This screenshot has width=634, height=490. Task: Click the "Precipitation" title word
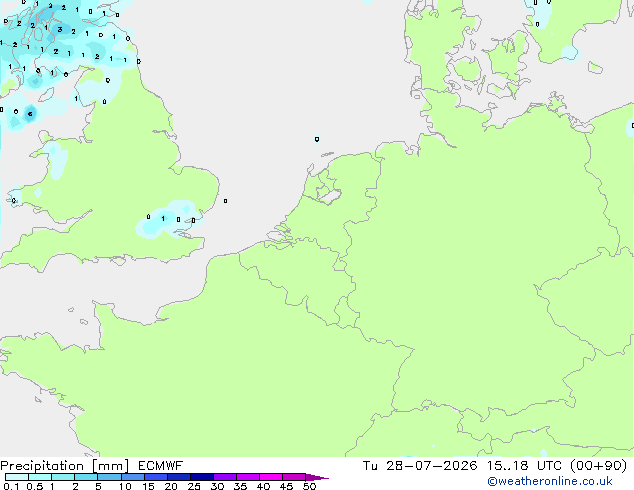[x=42, y=466]
